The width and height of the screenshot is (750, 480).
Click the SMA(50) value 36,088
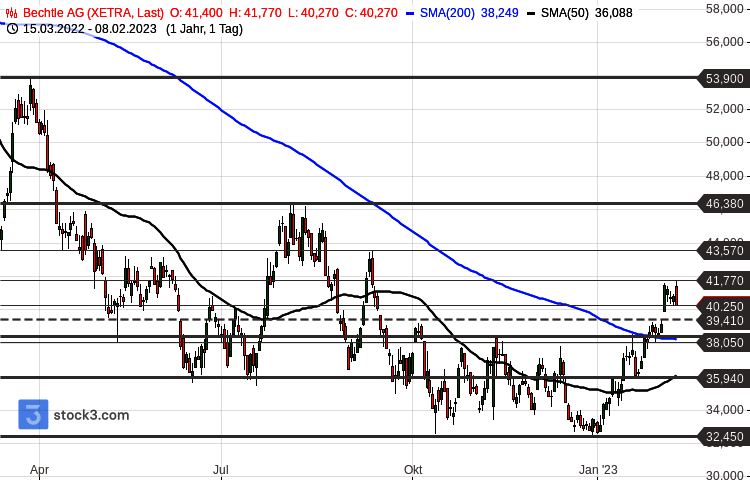pyautogui.click(x=614, y=13)
